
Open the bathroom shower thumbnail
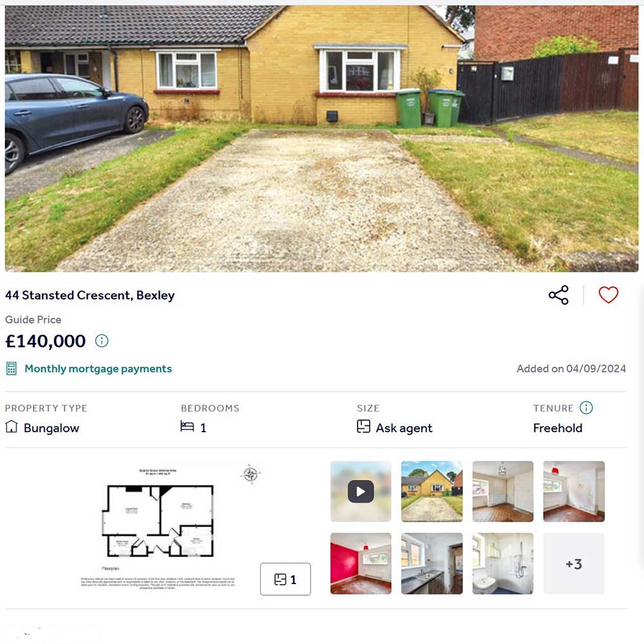tap(503, 563)
